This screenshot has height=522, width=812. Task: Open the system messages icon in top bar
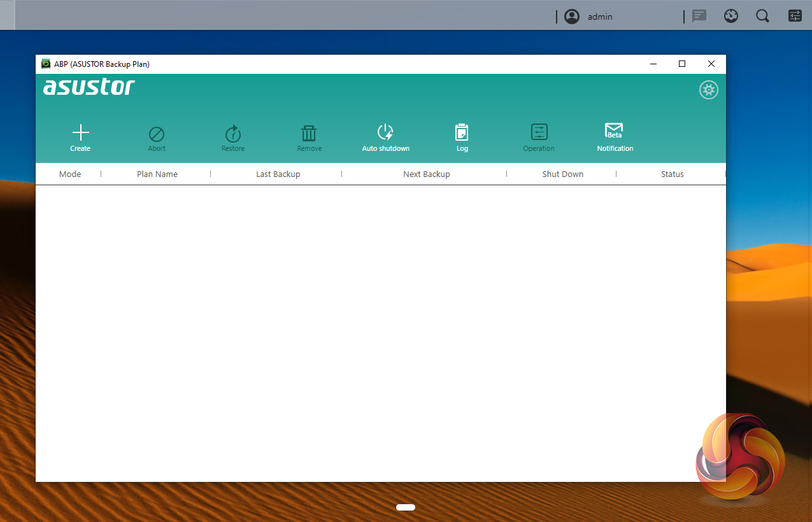coord(699,16)
